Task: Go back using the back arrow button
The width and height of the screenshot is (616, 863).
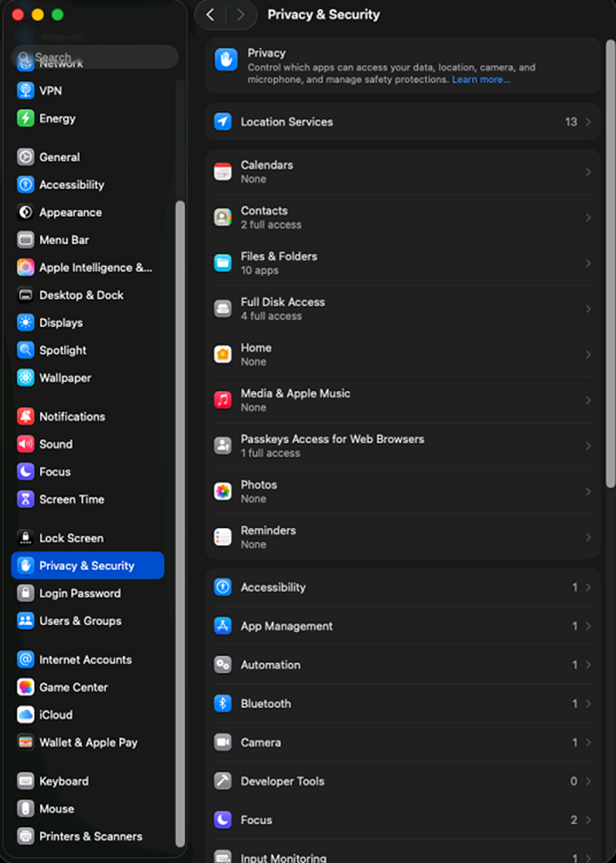Action: (x=210, y=15)
